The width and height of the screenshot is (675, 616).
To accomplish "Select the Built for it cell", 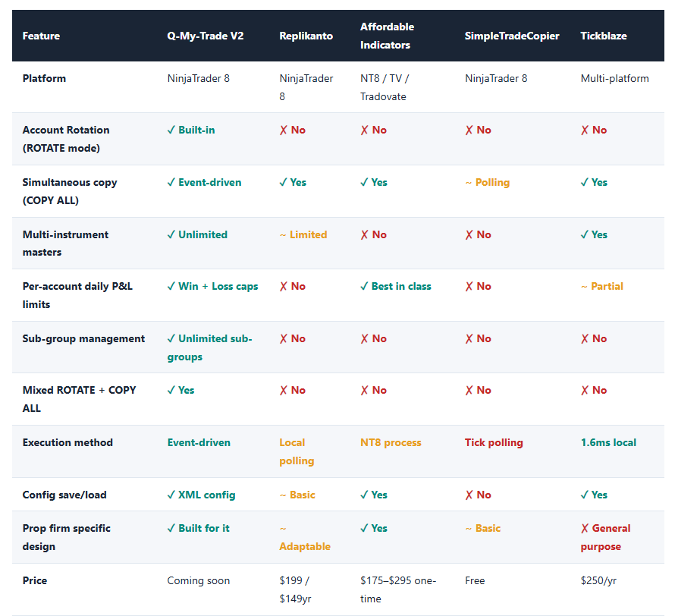I will (x=199, y=528).
